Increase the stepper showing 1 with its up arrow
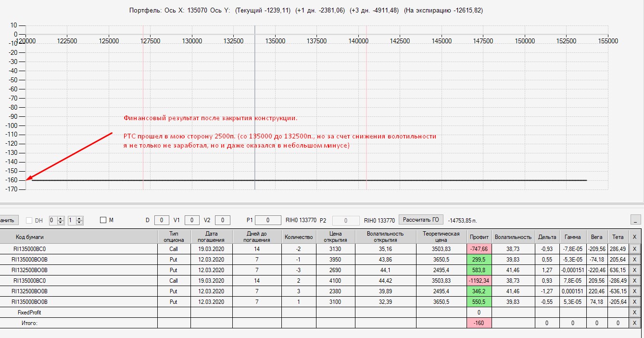Viewport: 644px width, 338px height. (x=79, y=218)
